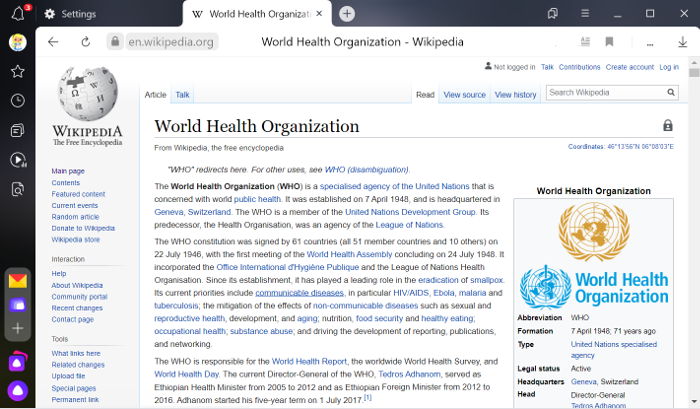Select the Read tab

(x=425, y=95)
